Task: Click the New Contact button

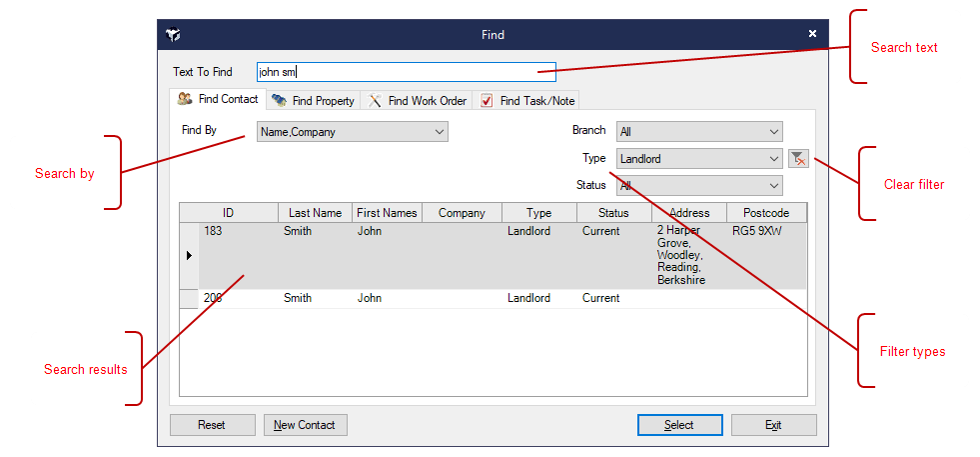Action: [x=306, y=425]
